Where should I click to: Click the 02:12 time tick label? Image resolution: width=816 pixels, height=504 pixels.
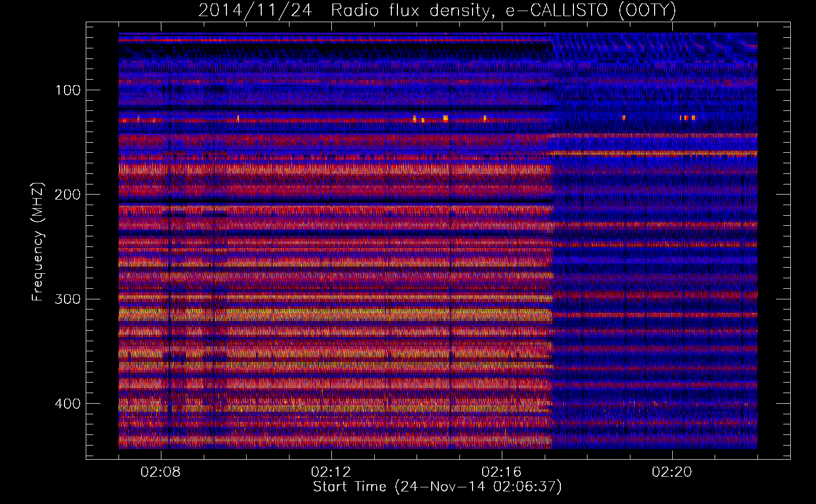(331, 472)
